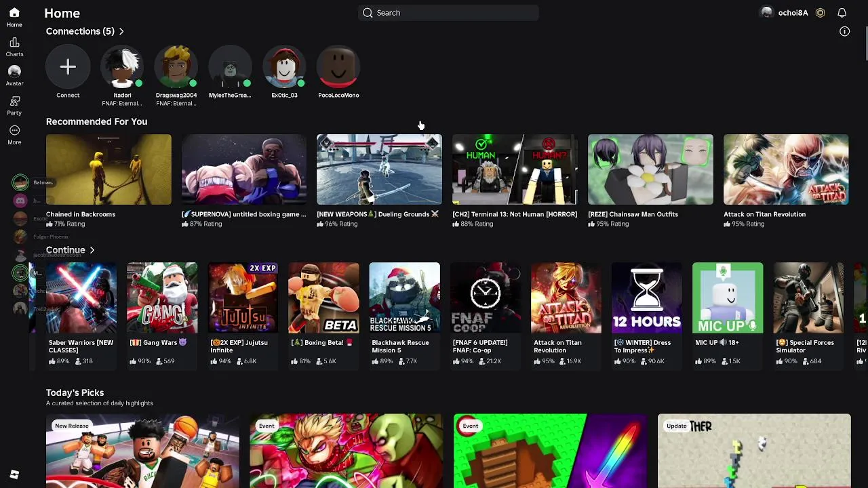Open the notifications bell
This screenshot has height=488, width=868.
point(842,13)
